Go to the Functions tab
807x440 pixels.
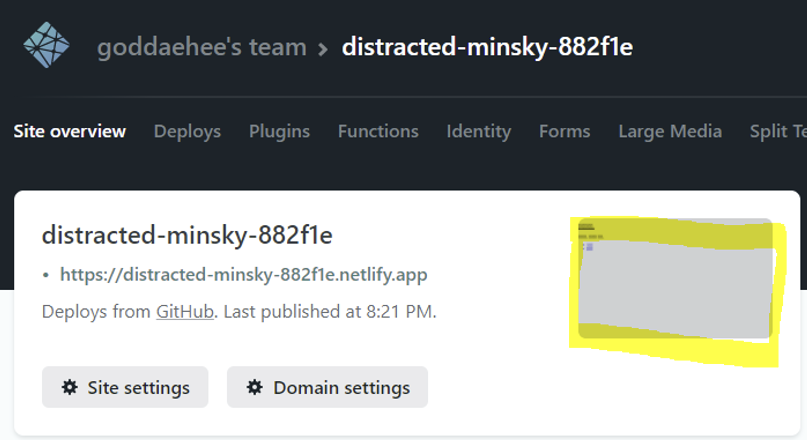pyautogui.click(x=378, y=131)
